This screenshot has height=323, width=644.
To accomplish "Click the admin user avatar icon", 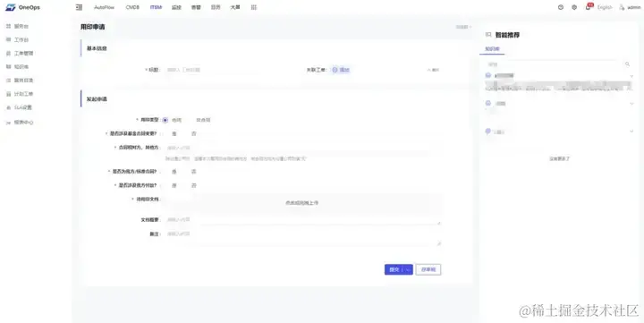I will point(622,7).
